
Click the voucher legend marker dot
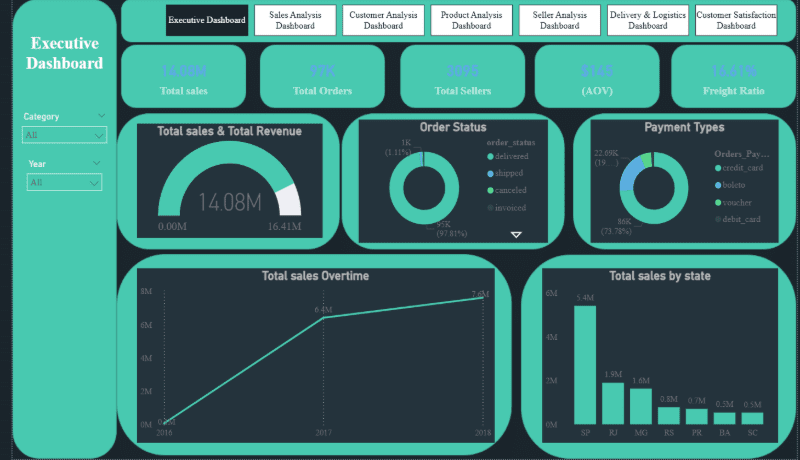pos(718,202)
